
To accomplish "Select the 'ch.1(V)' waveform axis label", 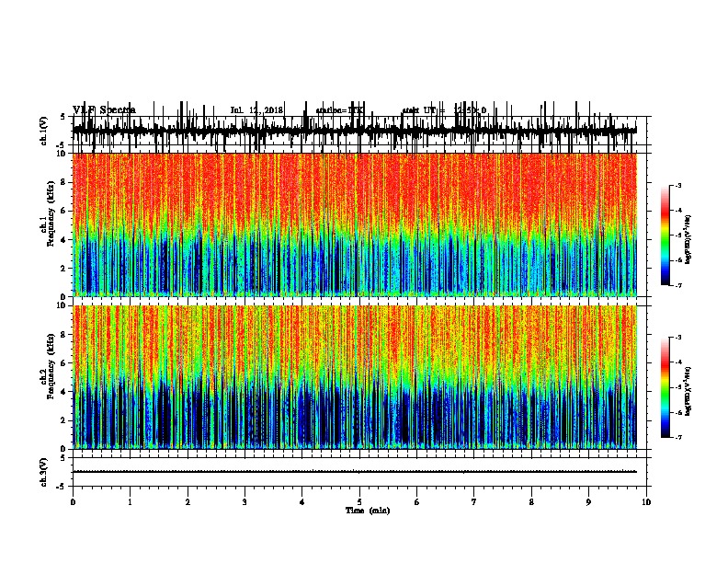I will (44, 131).
